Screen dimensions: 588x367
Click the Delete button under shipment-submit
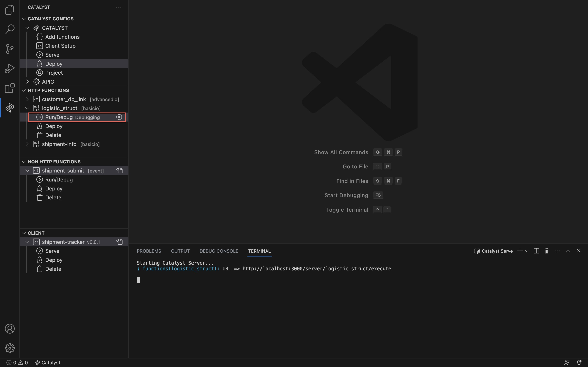click(53, 197)
